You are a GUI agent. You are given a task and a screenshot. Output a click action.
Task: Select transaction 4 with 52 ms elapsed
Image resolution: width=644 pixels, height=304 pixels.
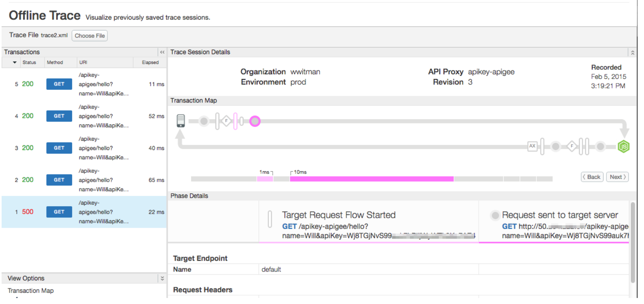coord(84,116)
